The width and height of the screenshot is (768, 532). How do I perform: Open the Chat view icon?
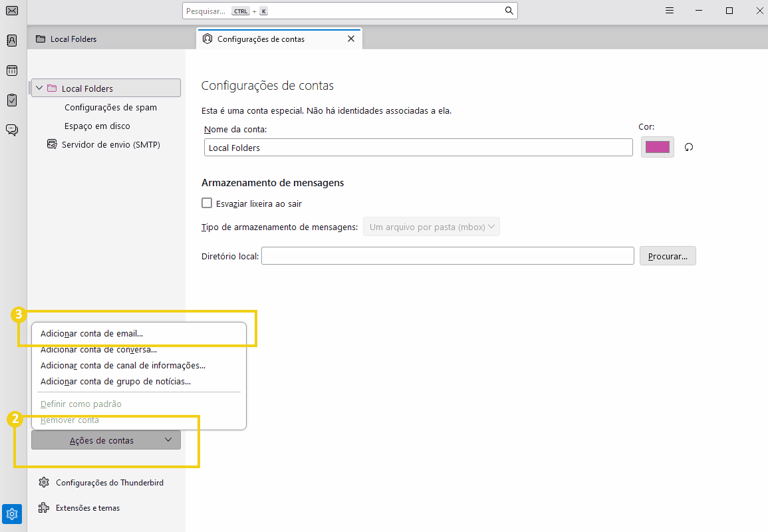pyautogui.click(x=11, y=130)
